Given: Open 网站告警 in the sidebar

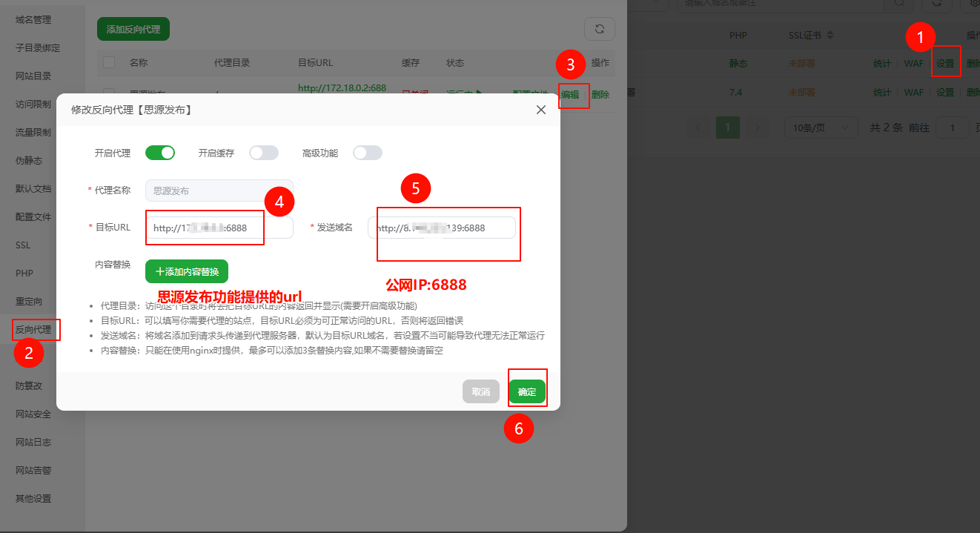Looking at the screenshot, I should pos(33,470).
